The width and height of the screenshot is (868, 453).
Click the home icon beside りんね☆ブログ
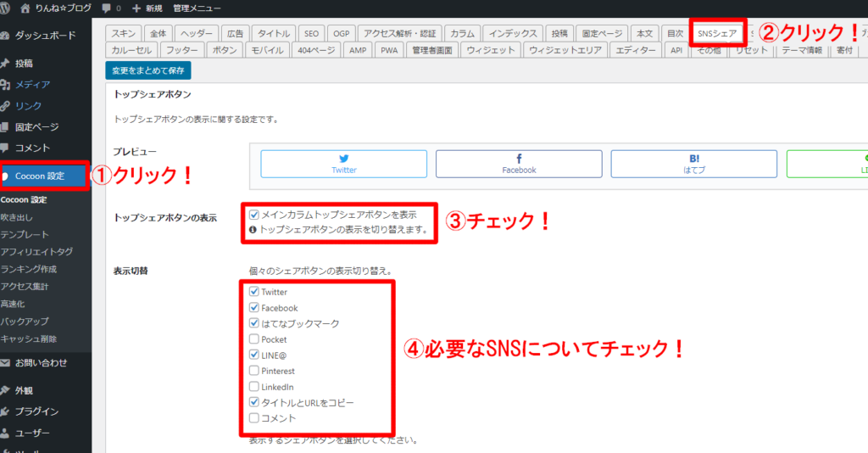[25, 8]
